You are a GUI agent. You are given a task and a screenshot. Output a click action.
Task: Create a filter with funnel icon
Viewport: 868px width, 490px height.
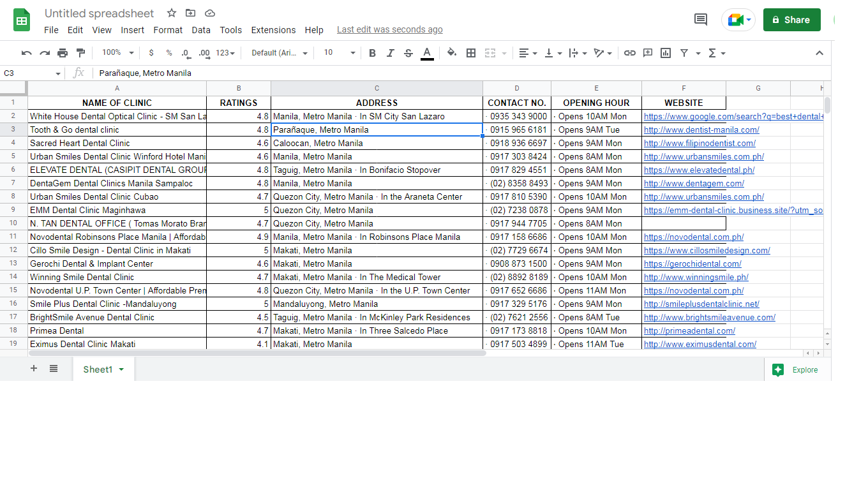[684, 53]
